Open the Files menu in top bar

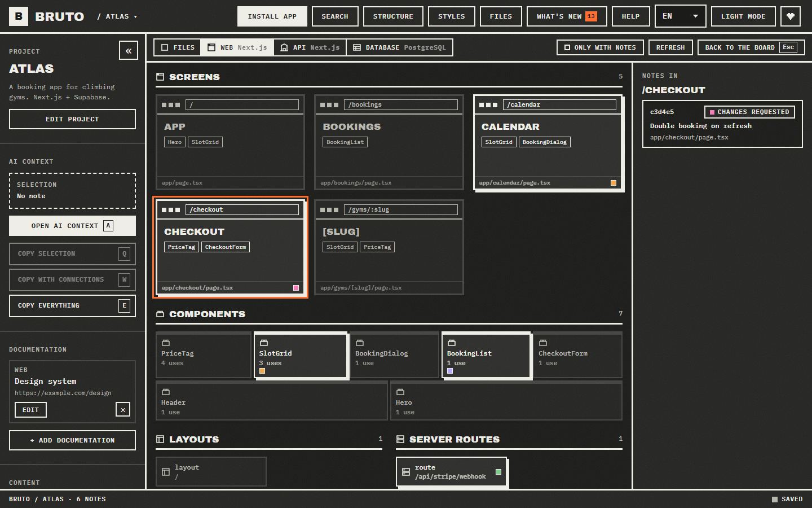point(501,16)
